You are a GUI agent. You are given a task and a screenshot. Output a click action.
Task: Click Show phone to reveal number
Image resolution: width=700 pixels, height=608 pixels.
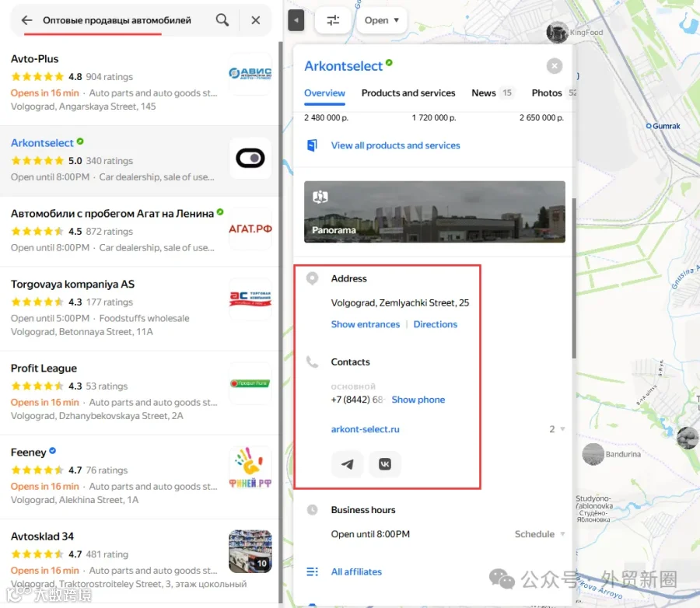[418, 400]
